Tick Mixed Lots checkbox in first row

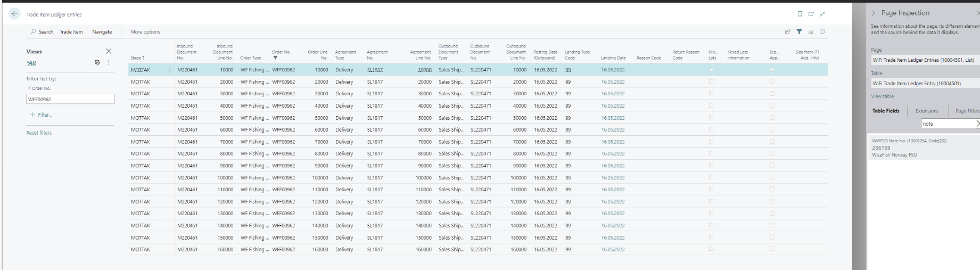[x=711, y=70]
